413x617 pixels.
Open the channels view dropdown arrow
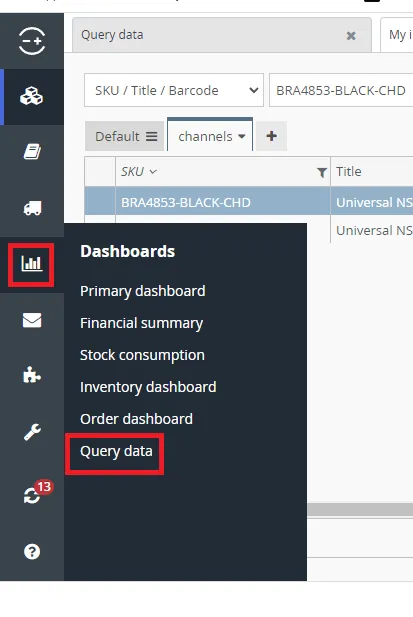(x=242, y=137)
